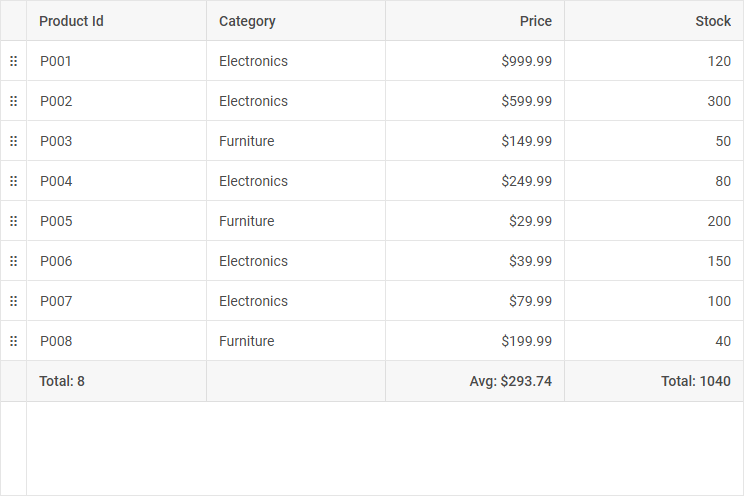Screen dimensions: 744x496
Task: Select the P003 product id cell
Action: click(x=56, y=141)
